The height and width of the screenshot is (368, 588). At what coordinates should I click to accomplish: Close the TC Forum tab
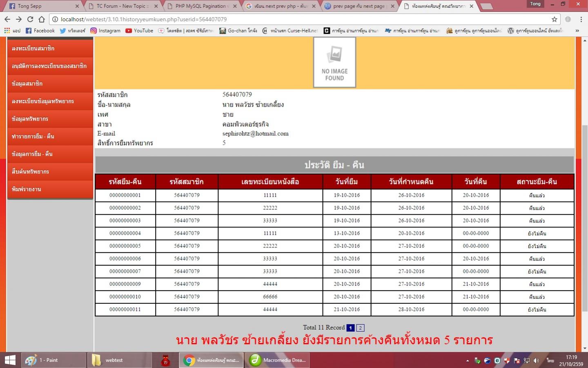[x=156, y=6]
